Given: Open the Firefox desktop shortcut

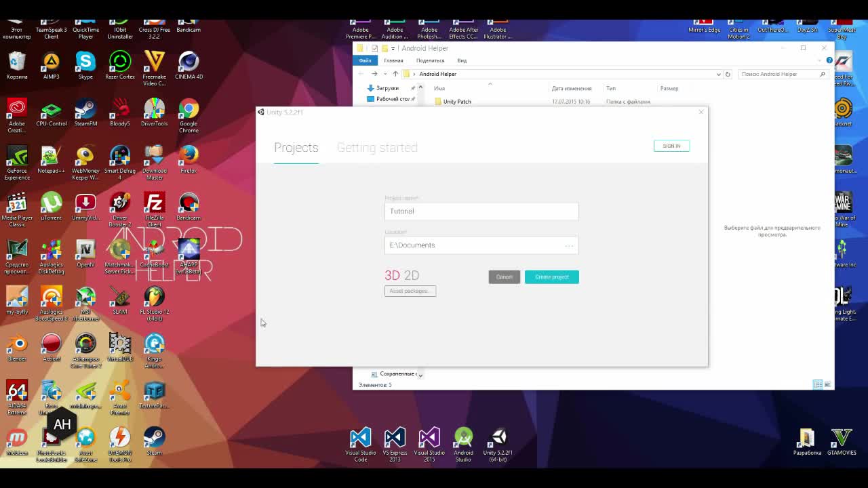Looking at the screenshot, I should pyautogui.click(x=189, y=159).
